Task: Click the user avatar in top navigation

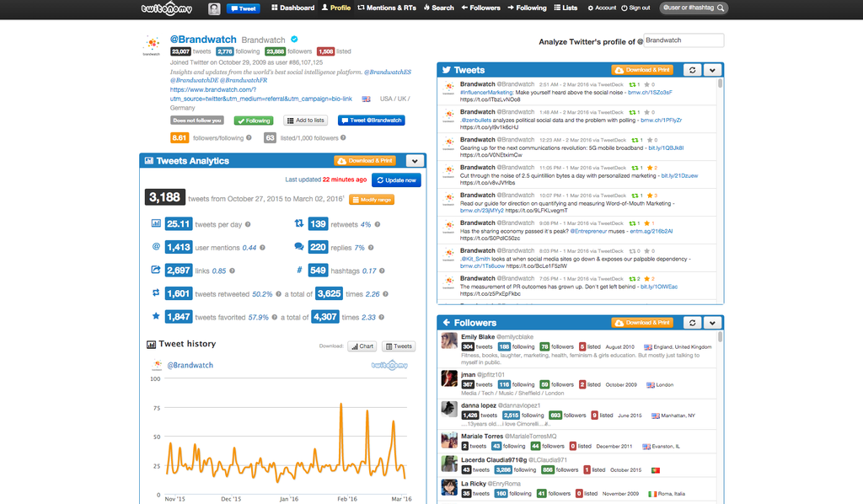Action: click(x=214, y=8)
